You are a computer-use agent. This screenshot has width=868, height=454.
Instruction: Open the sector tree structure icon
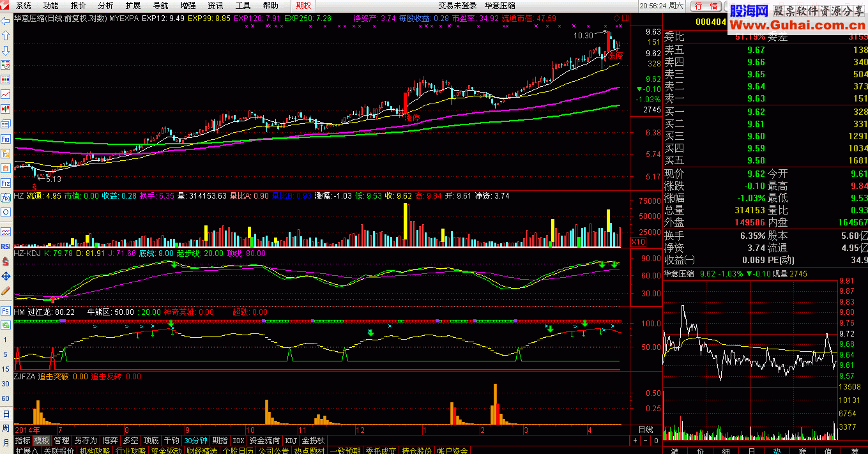(x=6, y=154)
